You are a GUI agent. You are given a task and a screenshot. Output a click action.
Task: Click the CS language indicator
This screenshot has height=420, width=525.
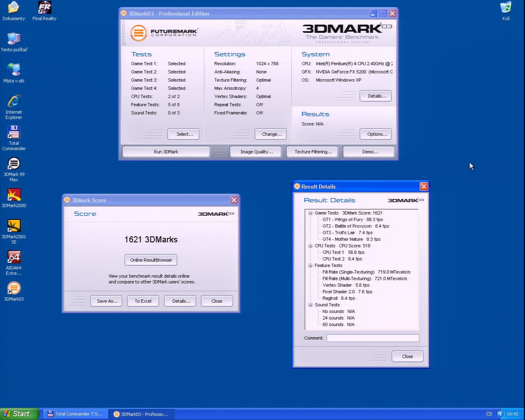click(x=489, y=414)
